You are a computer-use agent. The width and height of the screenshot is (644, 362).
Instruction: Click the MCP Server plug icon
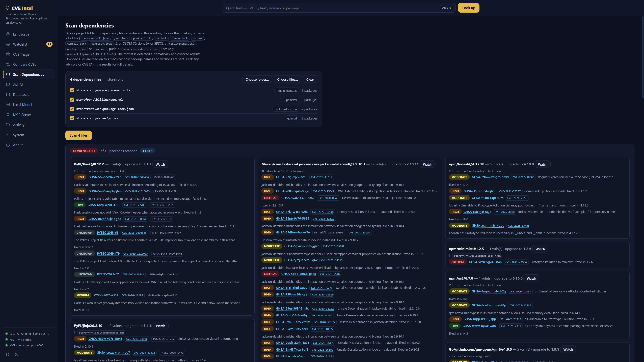tap(8, 115)
